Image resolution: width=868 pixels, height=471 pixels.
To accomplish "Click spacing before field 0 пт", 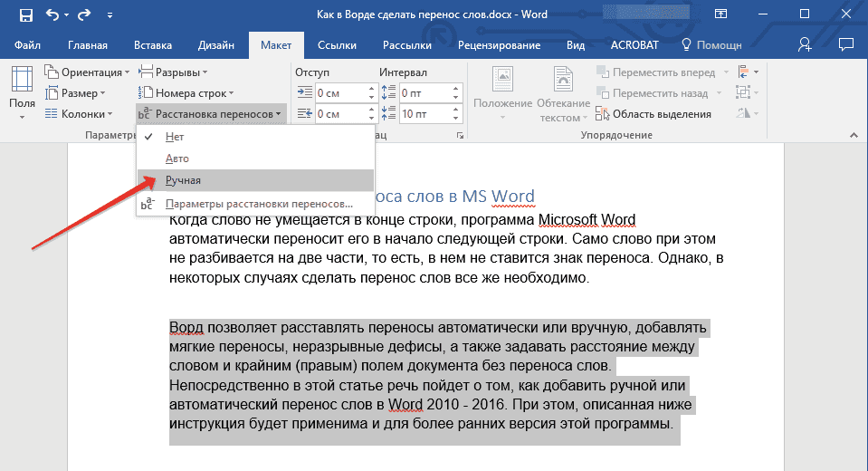I will coord(424,93).
